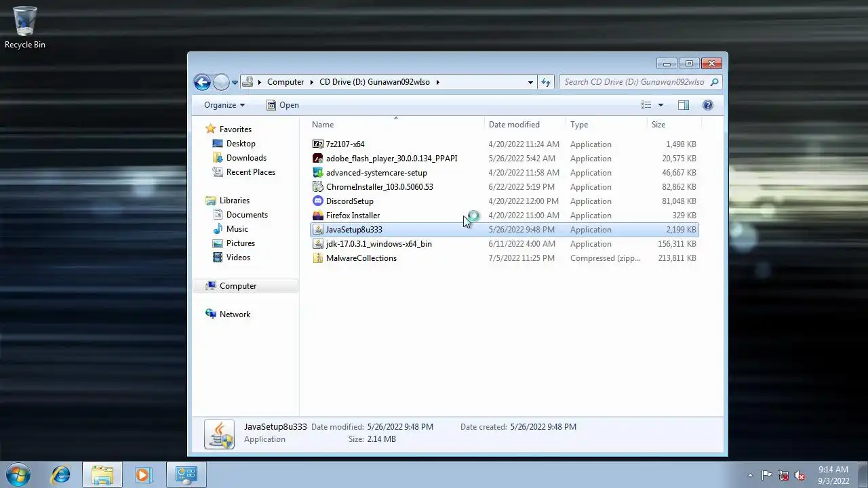868x488 pixels.
Task: Click the DiscordSetup file name text
Action: (x=350, y=201)
